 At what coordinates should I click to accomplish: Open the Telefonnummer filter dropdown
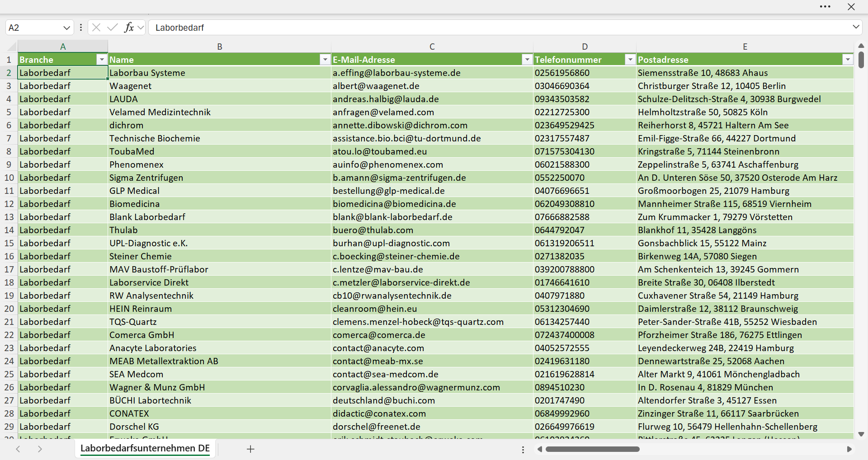pos(630,60)
